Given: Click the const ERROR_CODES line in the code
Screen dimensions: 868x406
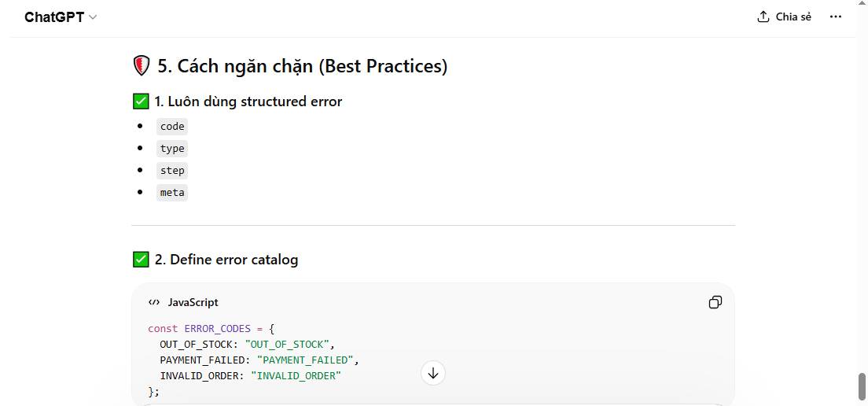Looking at the screenshot, I should coord(211,328).
